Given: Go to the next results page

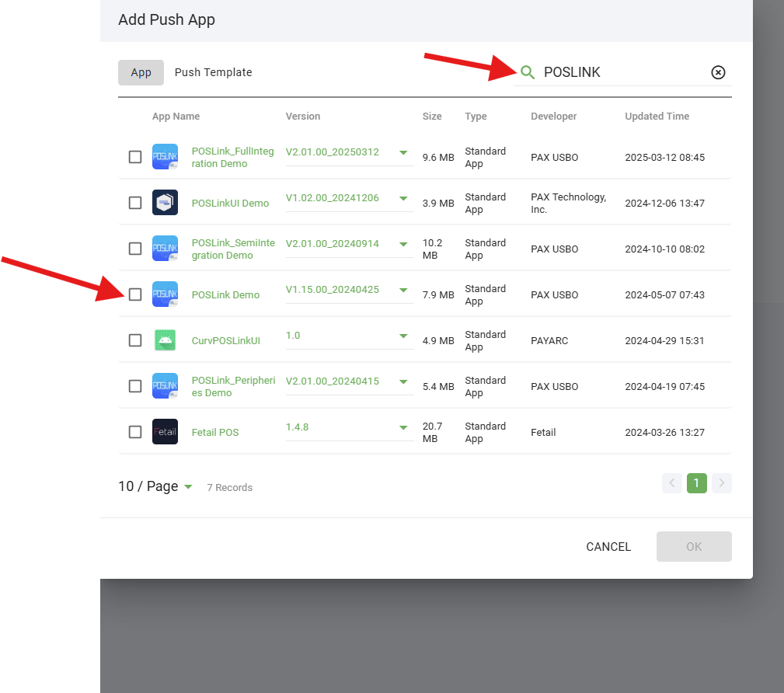Looking at the screenshot, I should click(722, 483).
